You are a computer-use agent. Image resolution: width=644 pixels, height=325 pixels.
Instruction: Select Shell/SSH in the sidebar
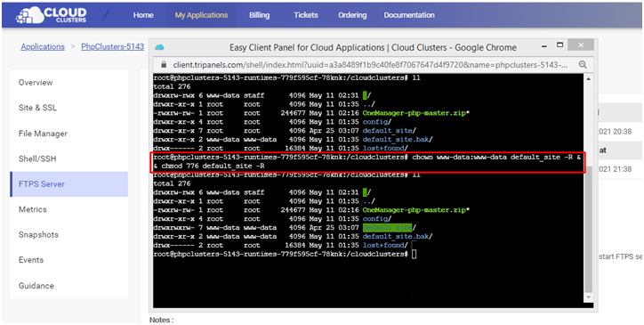(x=37, y=158)
